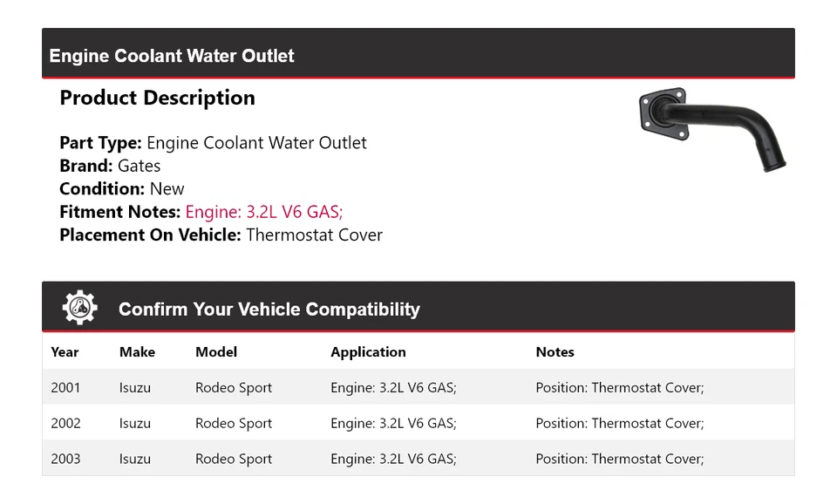Click Position: Thermostat Cover in the 2003 row
The height and width of the screenshot is (504, 837).
[x=619, y=460]
